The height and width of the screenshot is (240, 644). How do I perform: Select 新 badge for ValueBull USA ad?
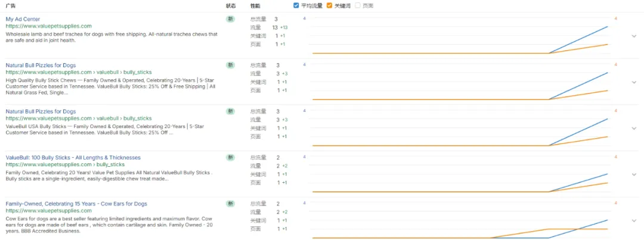pyautogui.click(x=230, y=111)
